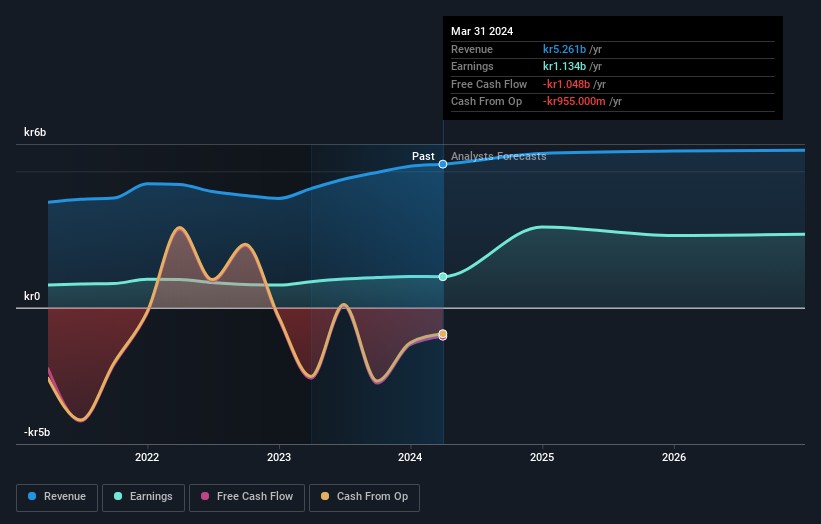
Task: Click the blue Revenue data point marker
Action: pyautogui.click(x=443, y=164)
